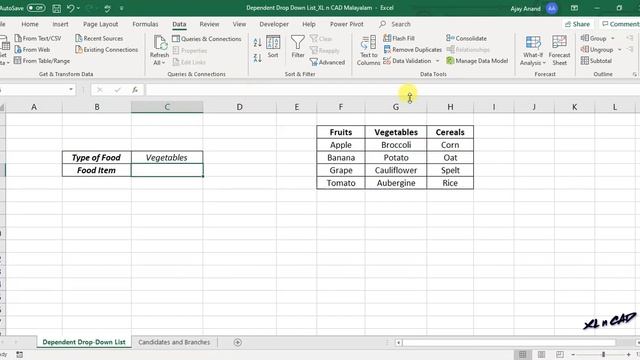Image resolution: width=640 pixels, height=360 pixels.
Task: Adjust the zoom slider
Action: 603,354
